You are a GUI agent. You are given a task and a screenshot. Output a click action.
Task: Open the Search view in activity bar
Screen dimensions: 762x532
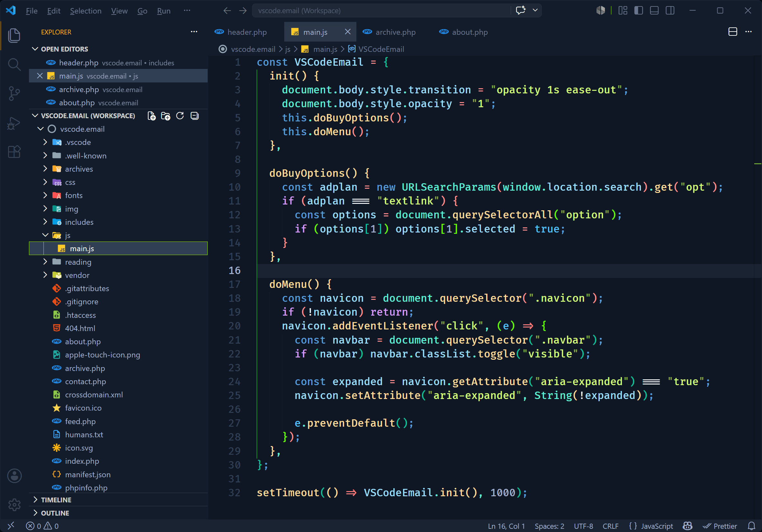click(14, 64)
